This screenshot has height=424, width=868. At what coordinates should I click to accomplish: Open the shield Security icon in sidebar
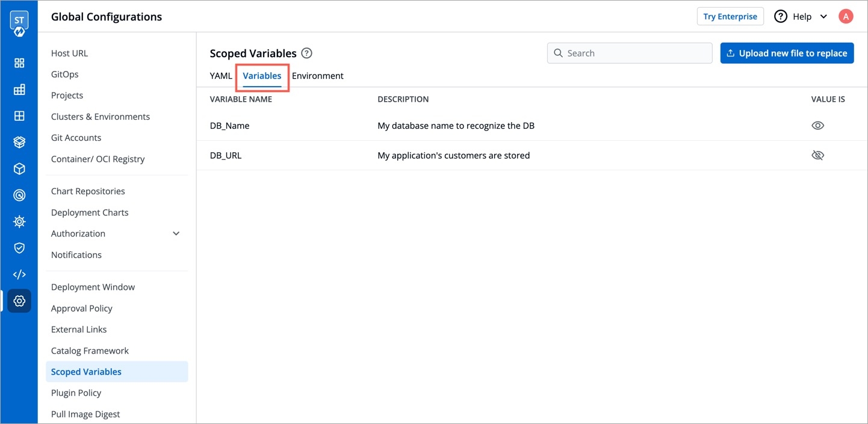click(x=19, y=248)
